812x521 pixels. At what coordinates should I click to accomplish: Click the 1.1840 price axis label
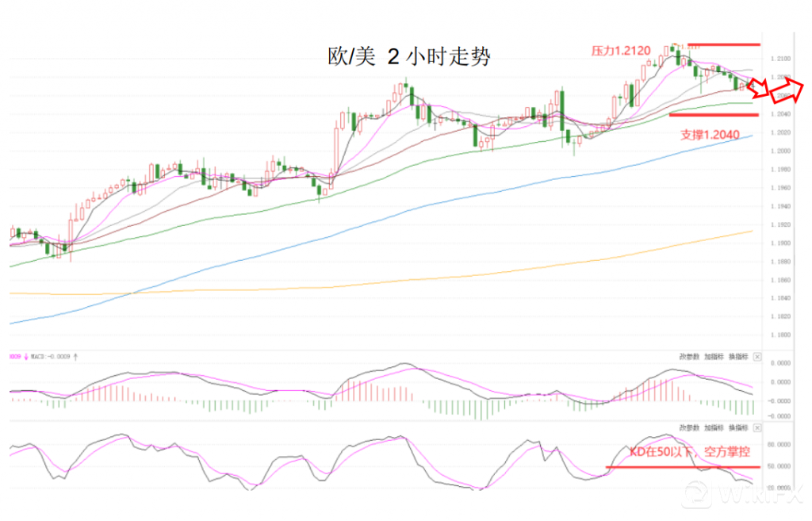pos(780,298)
